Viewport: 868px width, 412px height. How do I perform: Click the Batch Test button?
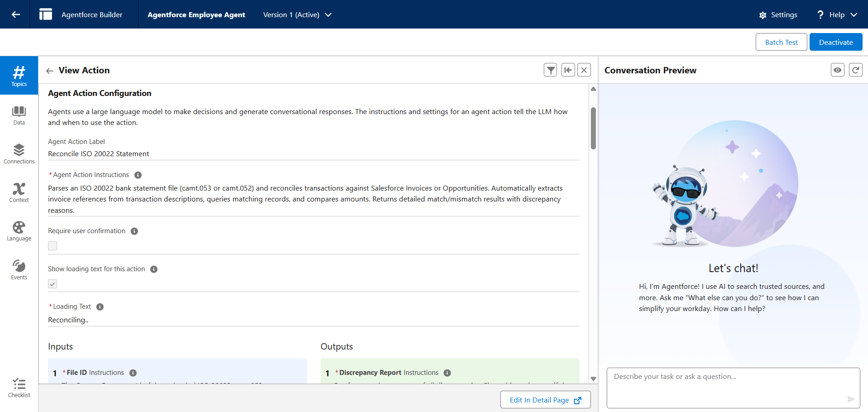click(781, 42)
